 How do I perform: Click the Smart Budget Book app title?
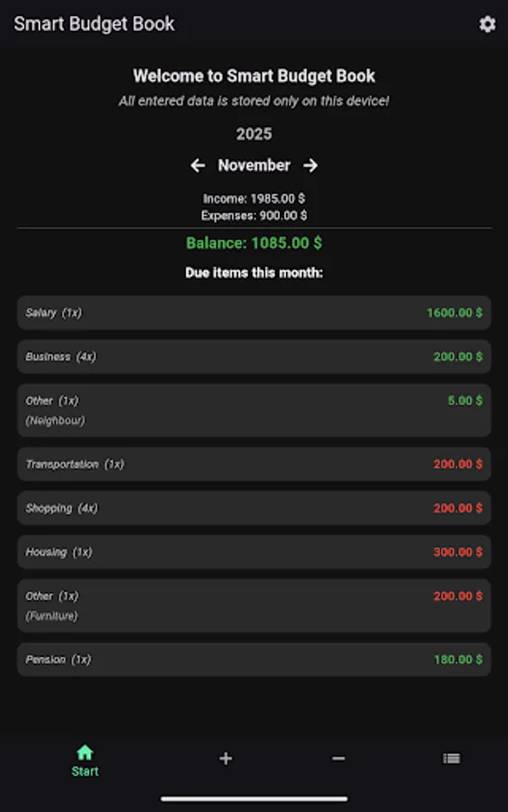[94, 23]
